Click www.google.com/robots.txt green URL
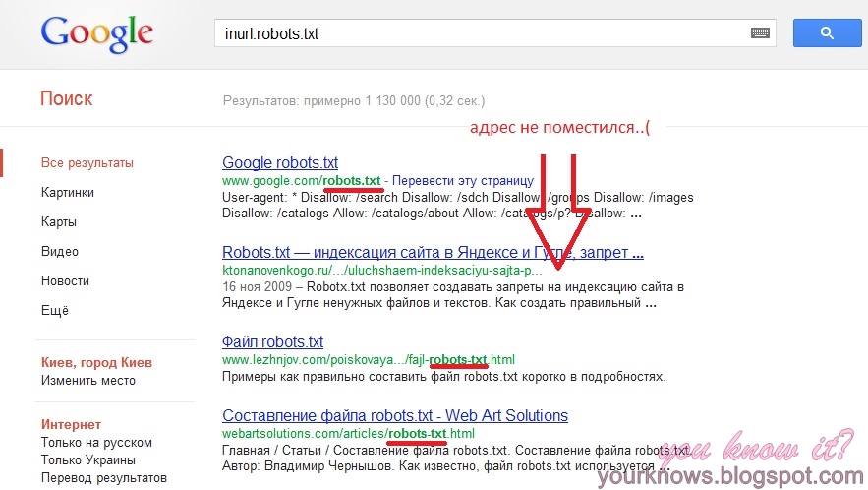The height and width of the screenshot is (490, 868). click(301, 181)
